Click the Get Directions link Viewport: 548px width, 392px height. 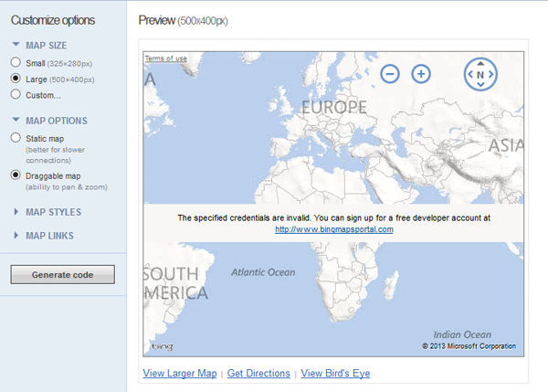pyautogui.click(x=258, y=373)
